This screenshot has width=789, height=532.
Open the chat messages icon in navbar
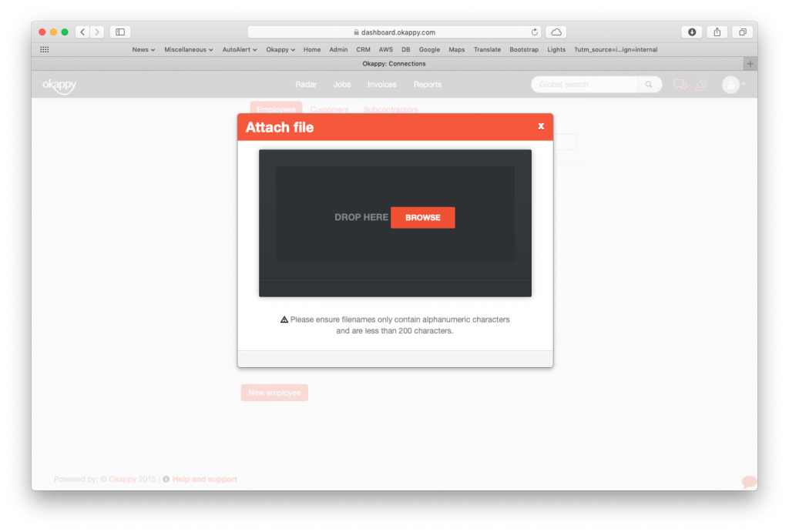click(x=680, y=84)
